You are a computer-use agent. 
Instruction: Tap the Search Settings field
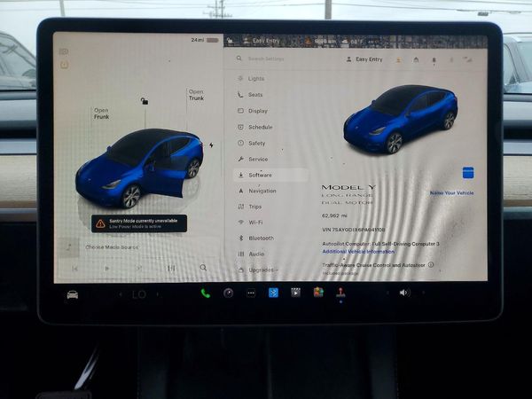coord(265,59)
